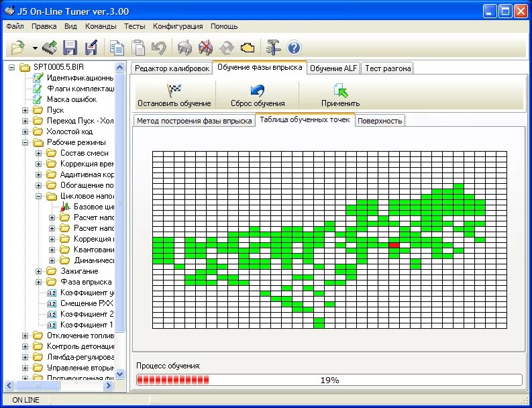Open the Тест разгона tab
Viewport: 532px width, 408px height.
388,68
